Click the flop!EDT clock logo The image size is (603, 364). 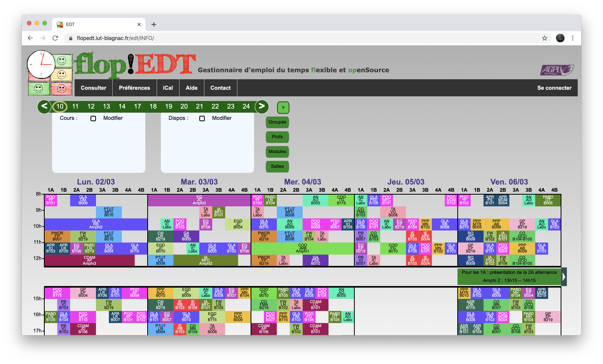pos(50,73)
